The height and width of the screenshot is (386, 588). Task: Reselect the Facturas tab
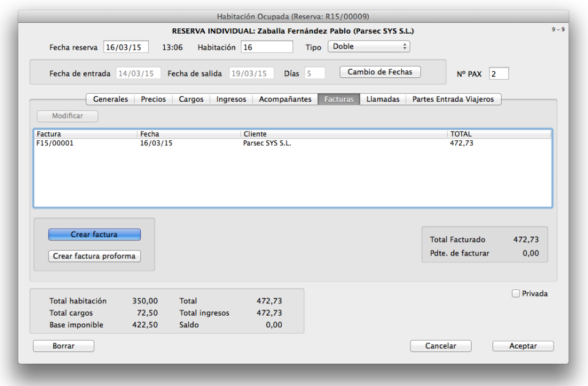pyautogui.click(x=338, y=99)
